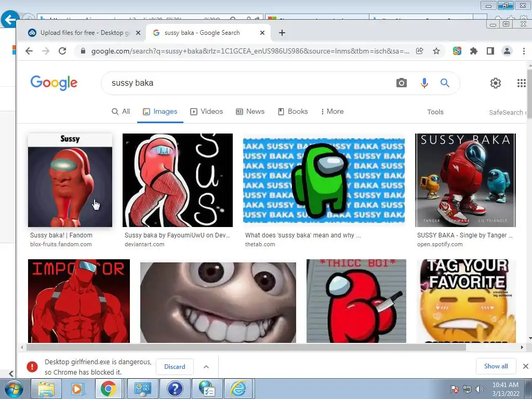532x399 pixels.
Task: Open the SUSSY BAKA Spotify single cover
Action: click(x=465, y=180)
